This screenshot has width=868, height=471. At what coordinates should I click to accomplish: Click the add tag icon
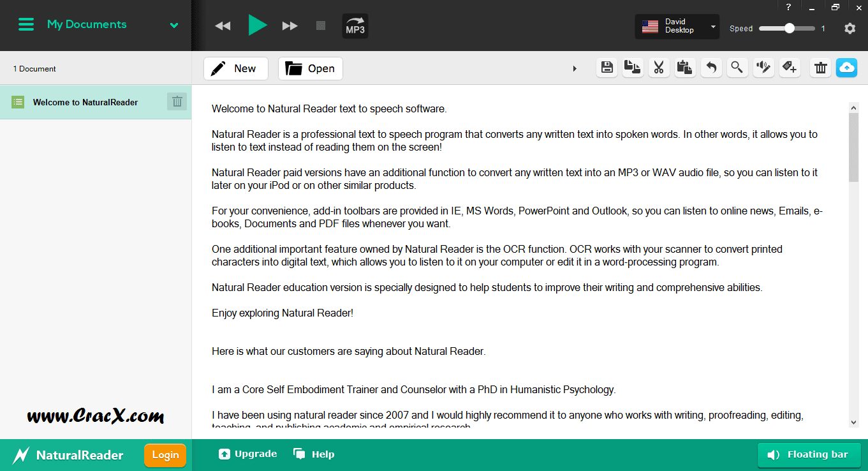click(x=790, y=68)
